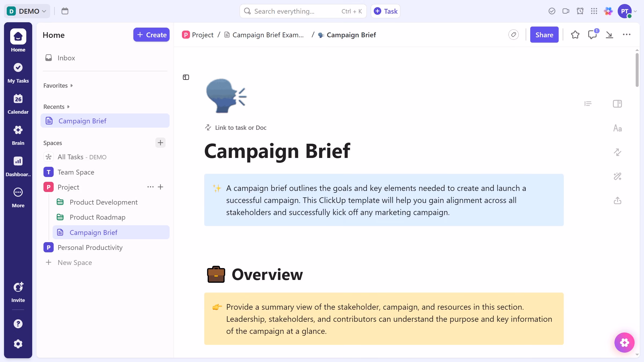Screen dimensions: 644x362
Task: Open doc comments speech bubble icon
Action: [x=592, y=35]
